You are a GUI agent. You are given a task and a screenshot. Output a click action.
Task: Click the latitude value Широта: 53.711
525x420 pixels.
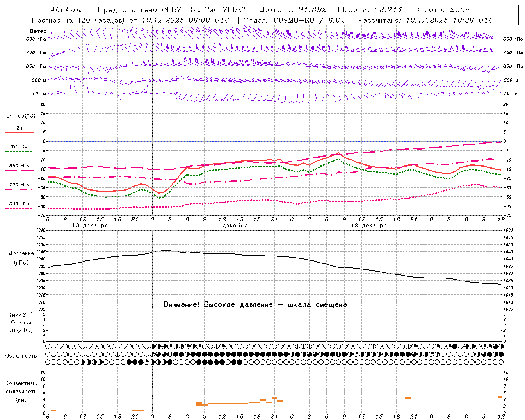[370, 9]
